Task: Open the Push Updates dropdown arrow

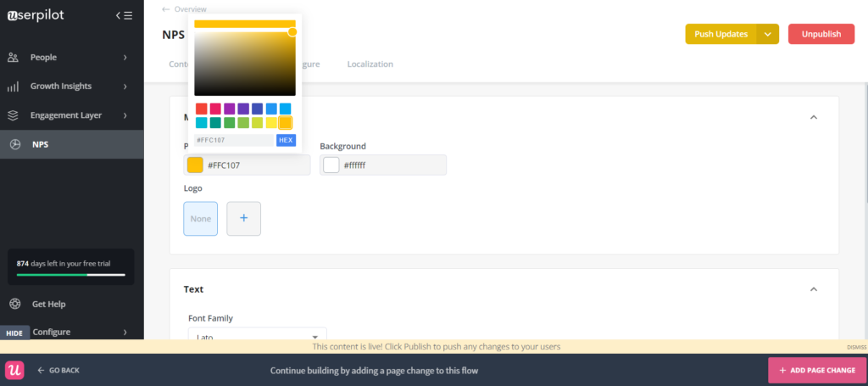Action: tap(767, 34)
